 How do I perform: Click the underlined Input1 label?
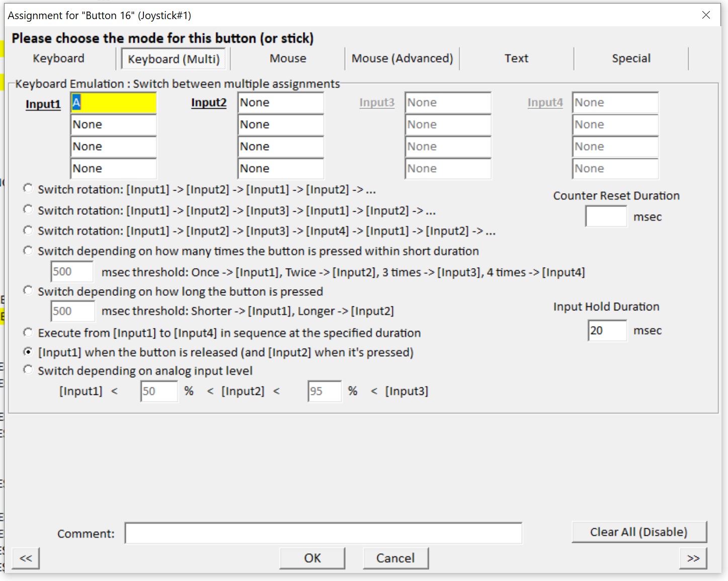43,104
